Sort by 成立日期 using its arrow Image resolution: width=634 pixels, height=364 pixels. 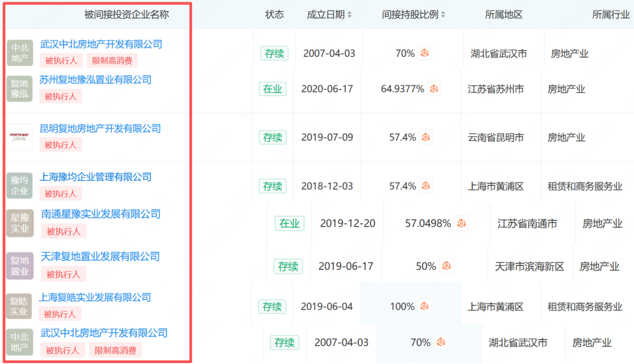[x=350, y=15]
